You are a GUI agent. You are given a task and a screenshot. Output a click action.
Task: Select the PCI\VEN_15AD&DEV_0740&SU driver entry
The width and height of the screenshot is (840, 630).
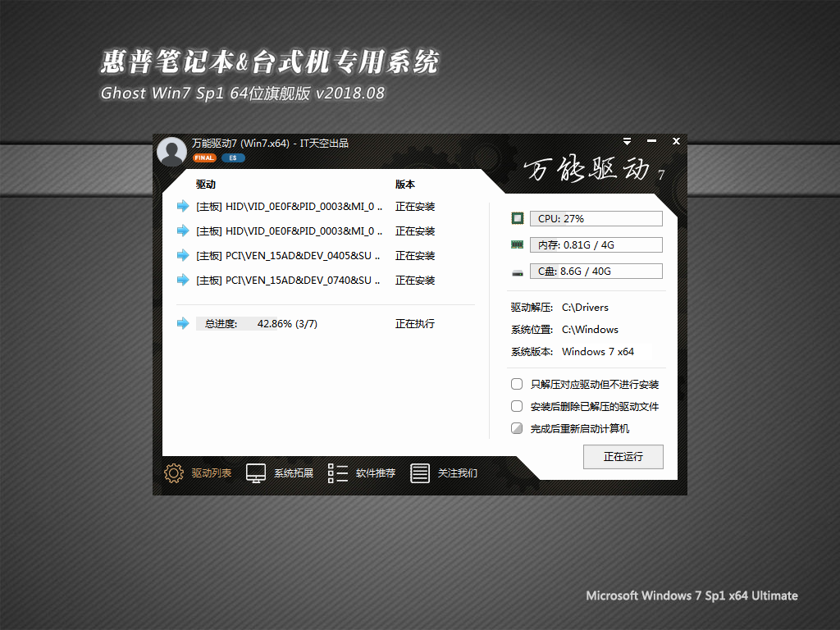click(288, 281)
